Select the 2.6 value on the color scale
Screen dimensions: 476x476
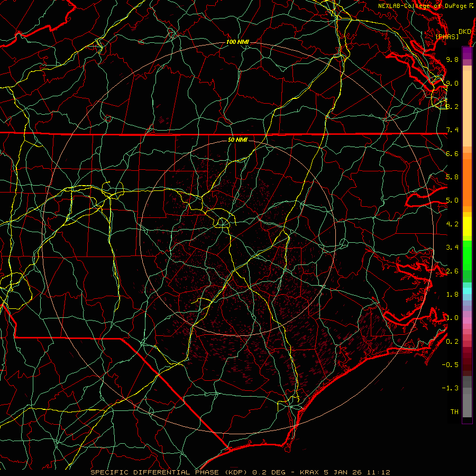452,271
